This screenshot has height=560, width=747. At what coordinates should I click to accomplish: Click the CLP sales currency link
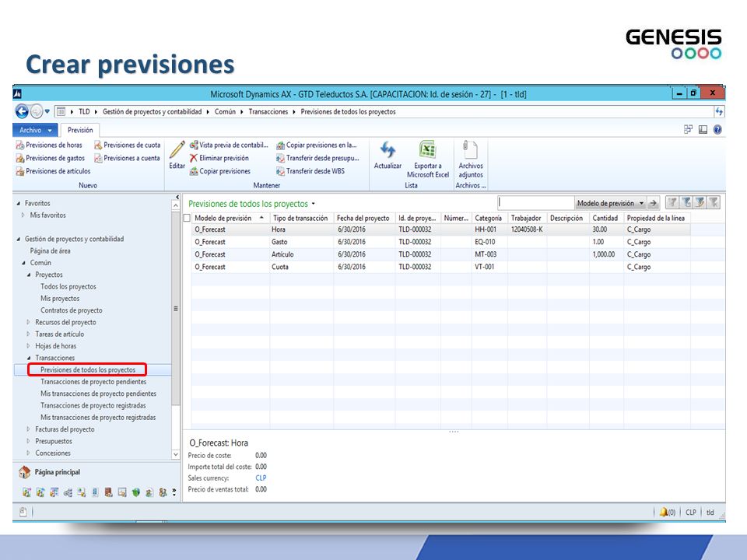[261, 478]
